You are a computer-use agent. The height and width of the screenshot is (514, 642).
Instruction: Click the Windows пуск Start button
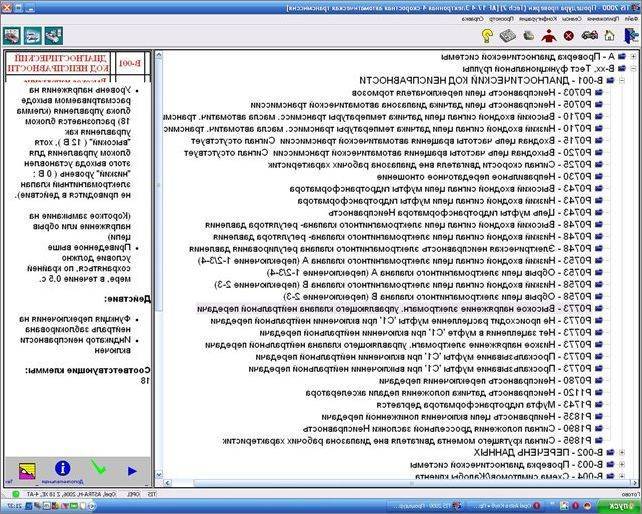[x=619, y=507]
